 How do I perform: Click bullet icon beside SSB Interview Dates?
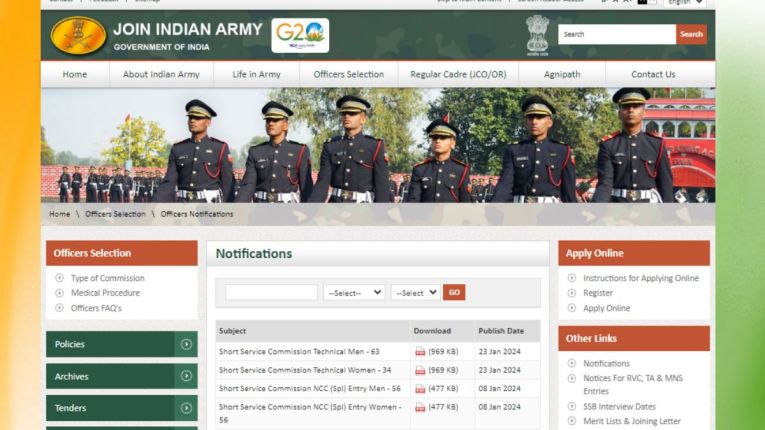point(572,407)
